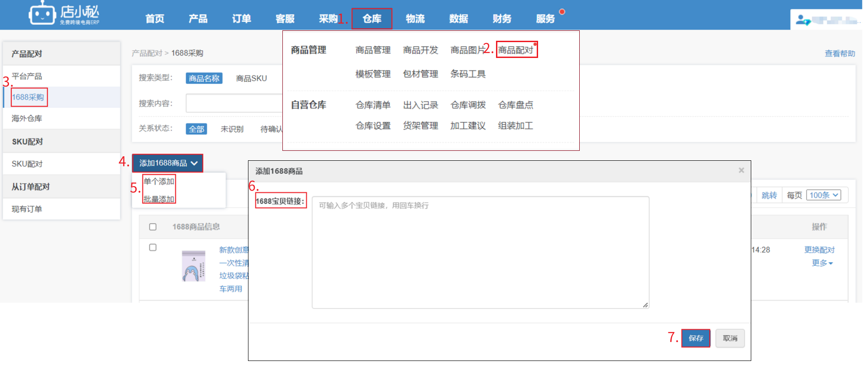Open 组装加工 under 自营仓库
The width and height of the screenshot is (868, 375).
point(515,125)
